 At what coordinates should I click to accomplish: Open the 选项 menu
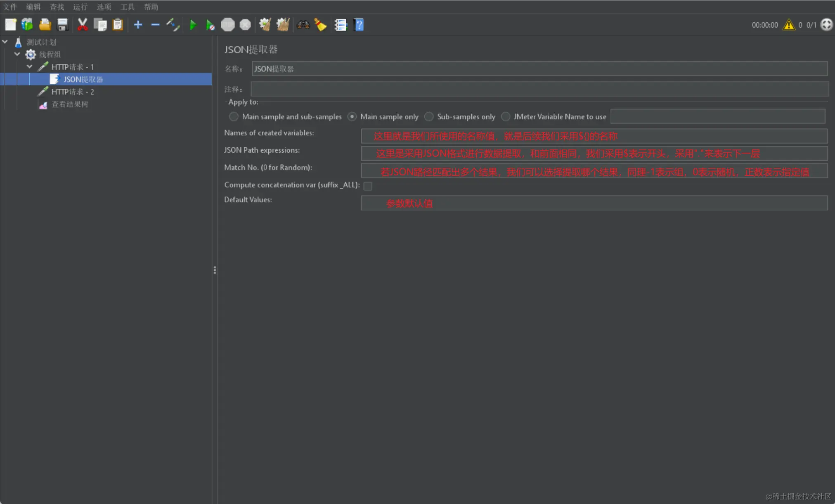pyautogui.click(x=104, y=7)
